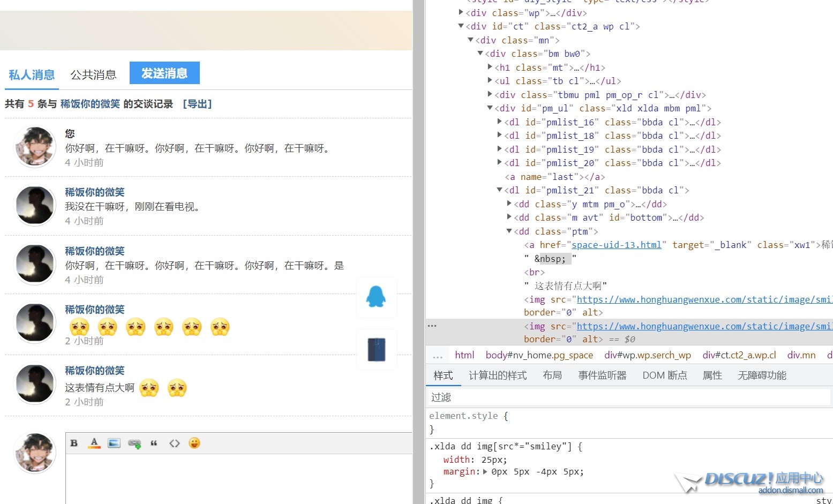833x504 pixels.
Task: Open the 计算出的样式 DevTools tab
Action: pyautogui.click(x=497, y=375)
